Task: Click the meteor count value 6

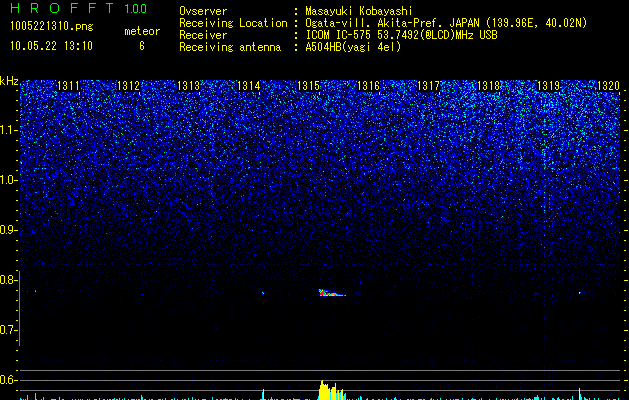Action: point(142,46)
